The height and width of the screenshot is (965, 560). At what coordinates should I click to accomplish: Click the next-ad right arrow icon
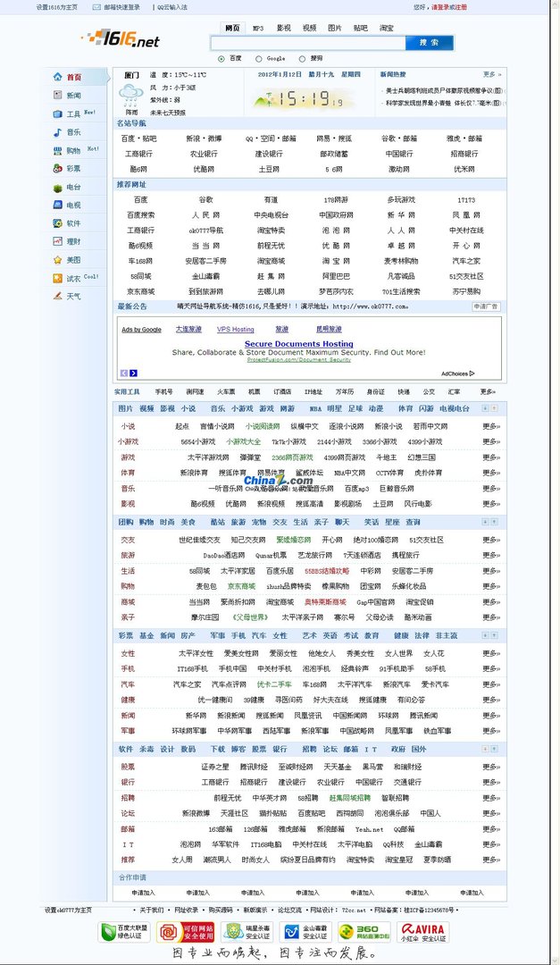[134, 373]
